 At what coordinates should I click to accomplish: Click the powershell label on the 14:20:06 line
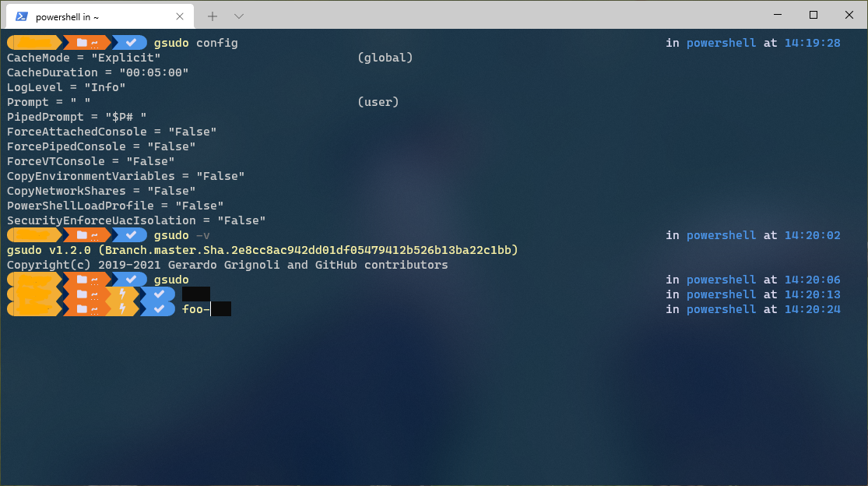point(721,279)
